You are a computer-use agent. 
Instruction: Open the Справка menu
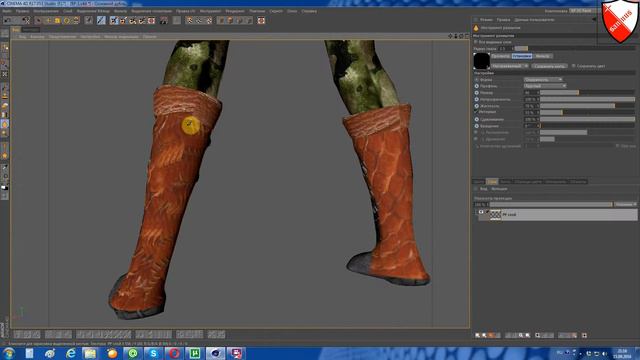[x=309, y=11]
